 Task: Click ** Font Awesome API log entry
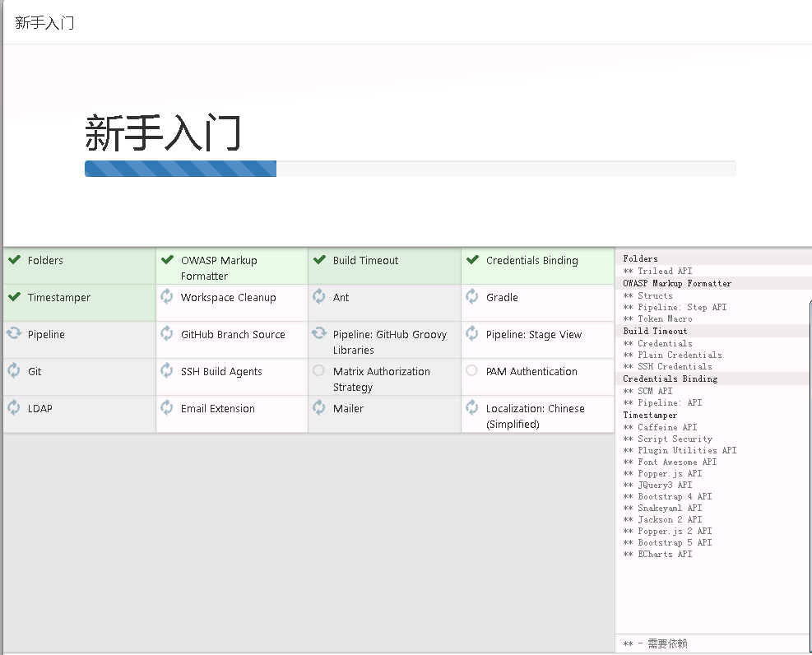(x=670, y=462)
